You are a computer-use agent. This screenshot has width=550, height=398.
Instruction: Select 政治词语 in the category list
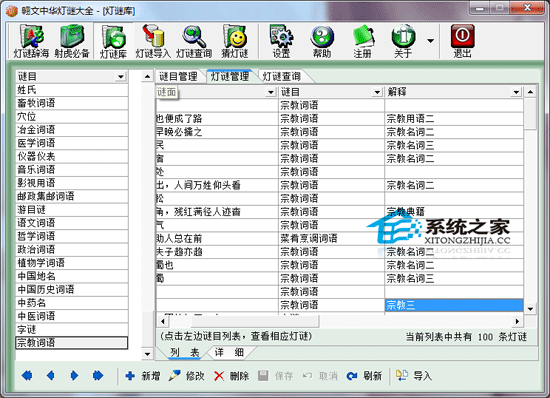(x=72, y=250)
